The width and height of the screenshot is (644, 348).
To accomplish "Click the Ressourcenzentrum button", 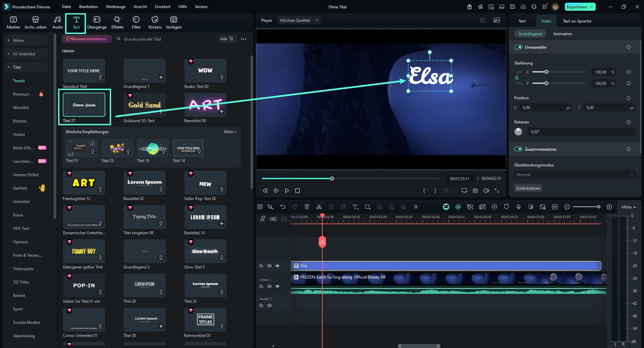I will (87, 39).
